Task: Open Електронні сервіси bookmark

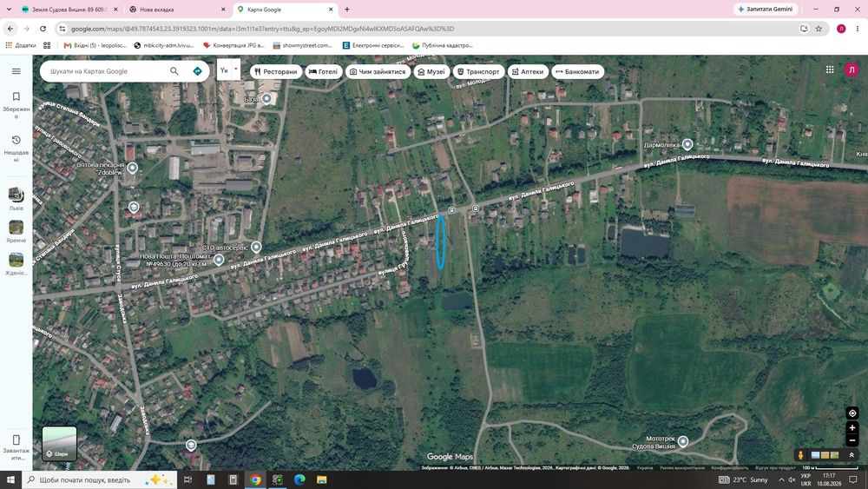Action: click(x=373, y=45)
